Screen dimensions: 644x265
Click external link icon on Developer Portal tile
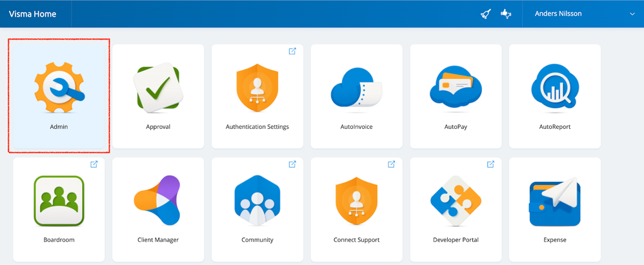click(490, 164)
